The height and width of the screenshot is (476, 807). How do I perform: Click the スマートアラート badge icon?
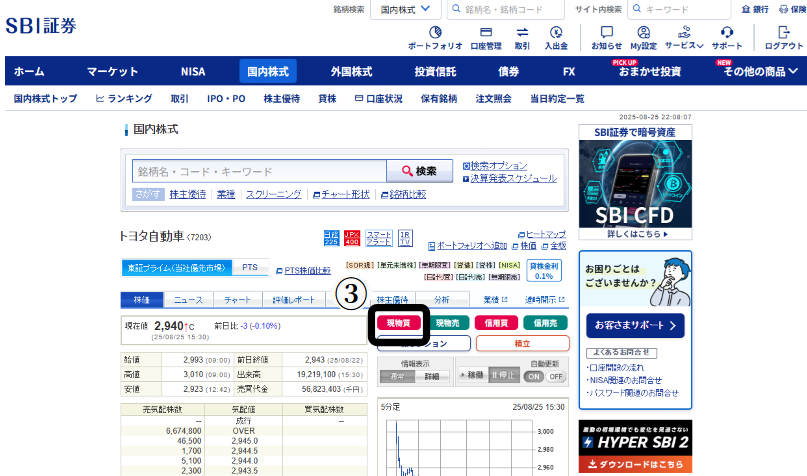379,237
